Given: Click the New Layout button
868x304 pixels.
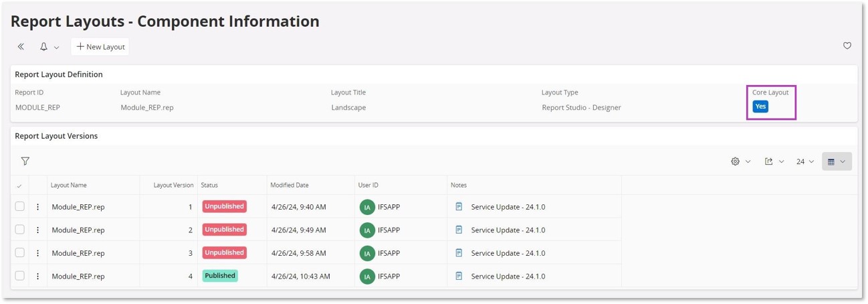Looking at the screenshot, I should tap(100, 47).
